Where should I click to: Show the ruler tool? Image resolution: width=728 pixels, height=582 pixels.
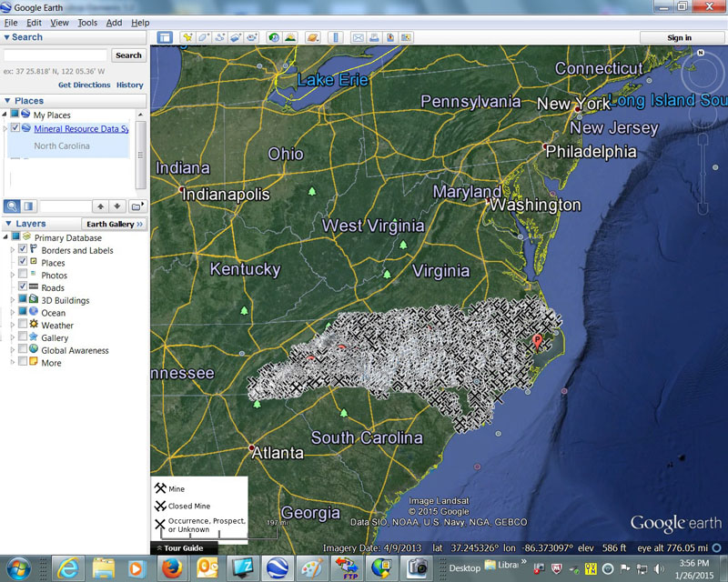(336, 37)
